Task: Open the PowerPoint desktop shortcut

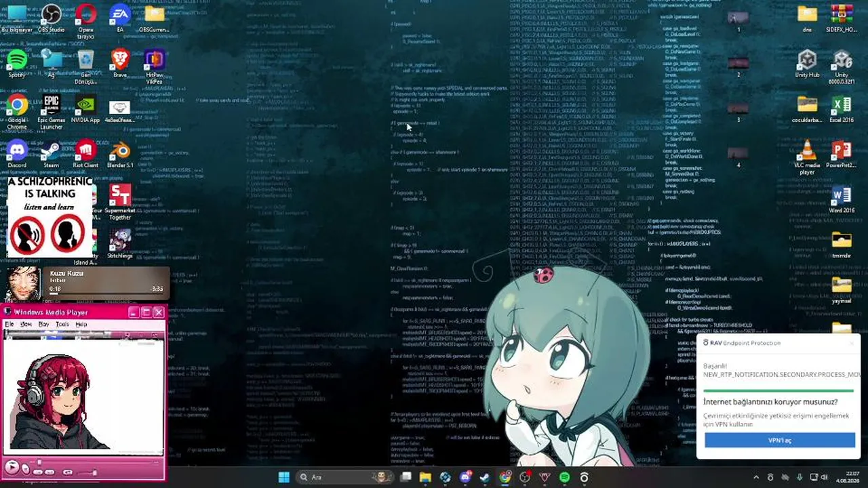Action: pyautogui.click(x=842, y=154)
